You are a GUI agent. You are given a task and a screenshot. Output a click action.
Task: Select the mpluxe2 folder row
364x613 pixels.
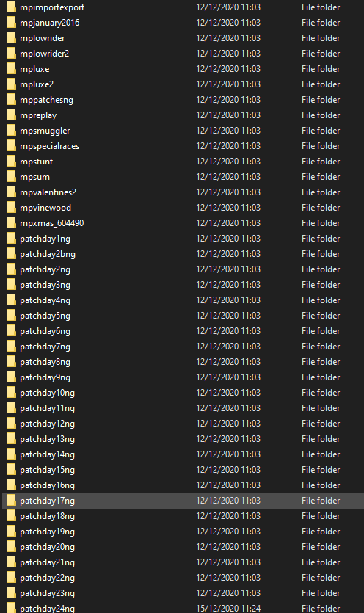tap(183, 84)
